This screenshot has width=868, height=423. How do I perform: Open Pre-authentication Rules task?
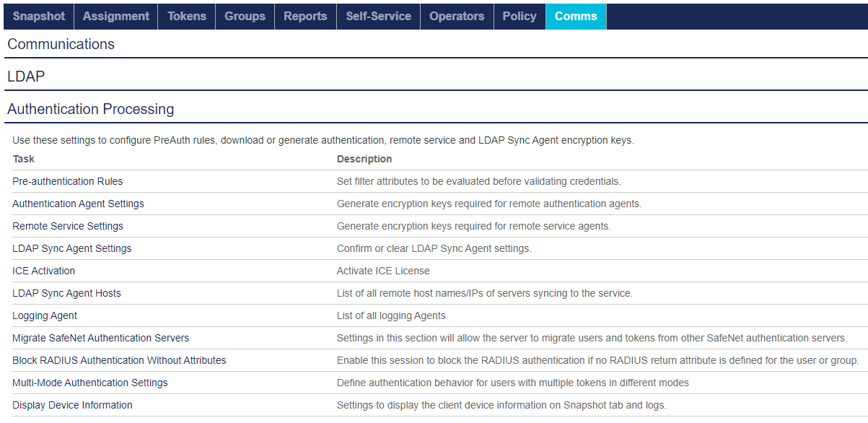tap(68, 181)
